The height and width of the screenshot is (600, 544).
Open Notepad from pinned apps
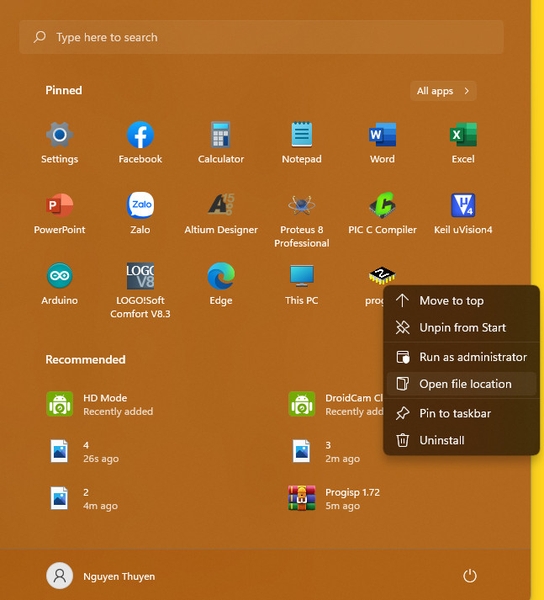[x=301, y=142]
